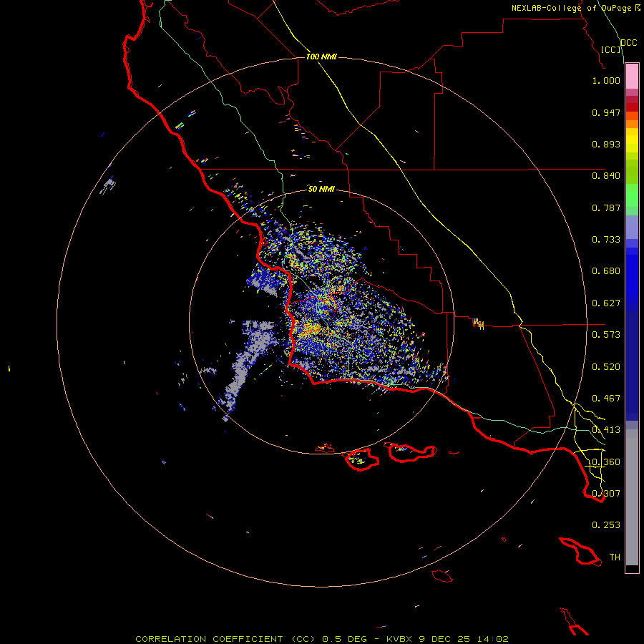Pick the bright green band of color scale
The width and height of the screenshot is (644, 644).
click(632, 195)
